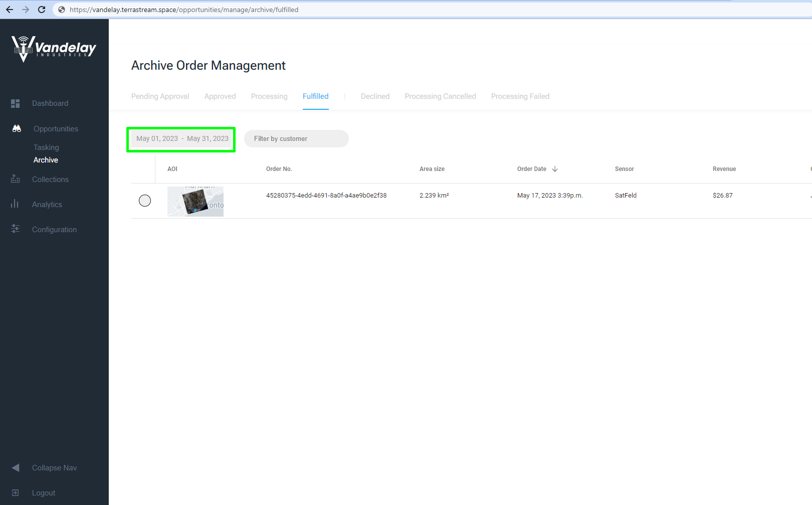Viewport: 812px width, 505px height.
Task: Click the Logout icon
Action: point(15,492)
